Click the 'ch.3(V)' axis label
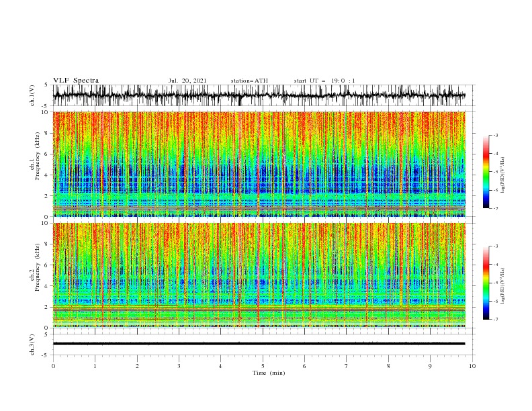Screen dimensions: 532x411 point(32,345)
